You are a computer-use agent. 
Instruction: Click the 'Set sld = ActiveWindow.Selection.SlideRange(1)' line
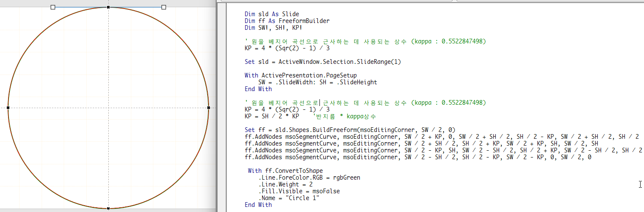click(x=322, y=62)
